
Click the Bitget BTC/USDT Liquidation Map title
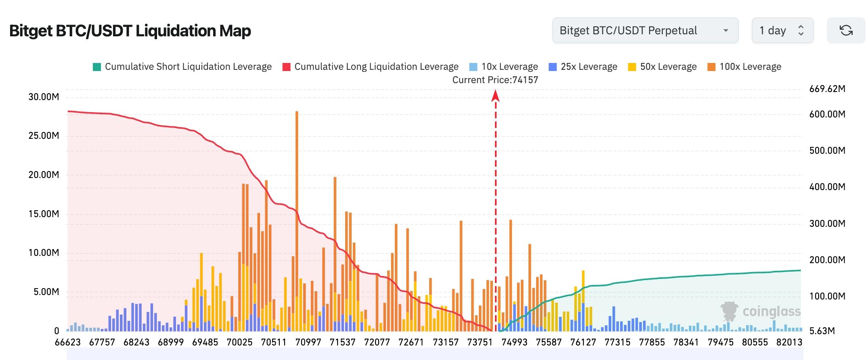130,31
